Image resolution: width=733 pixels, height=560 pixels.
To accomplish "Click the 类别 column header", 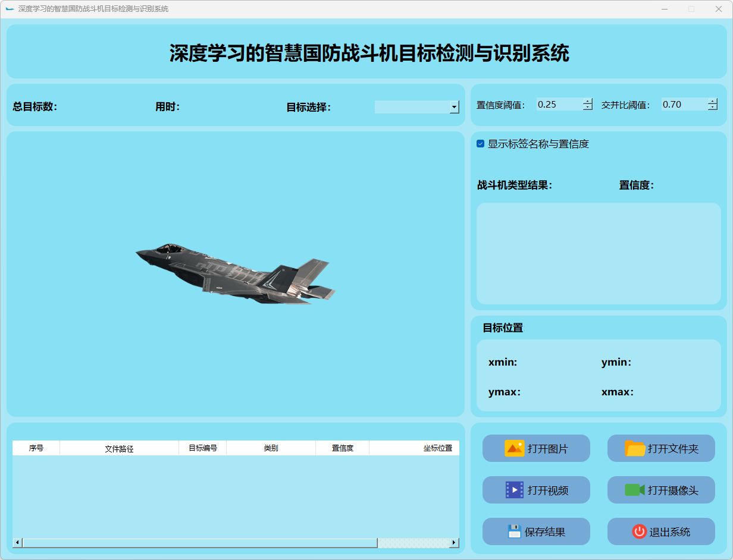I will [271, 448].
